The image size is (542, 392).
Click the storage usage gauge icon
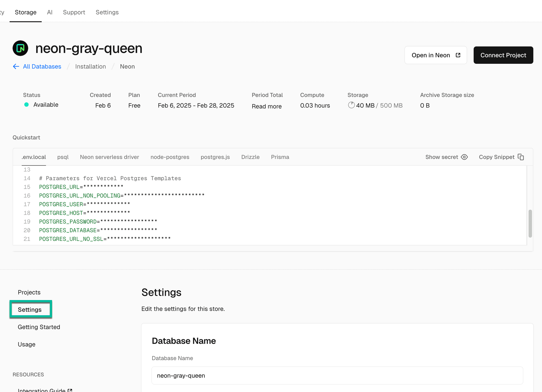(x=351, y=105)
